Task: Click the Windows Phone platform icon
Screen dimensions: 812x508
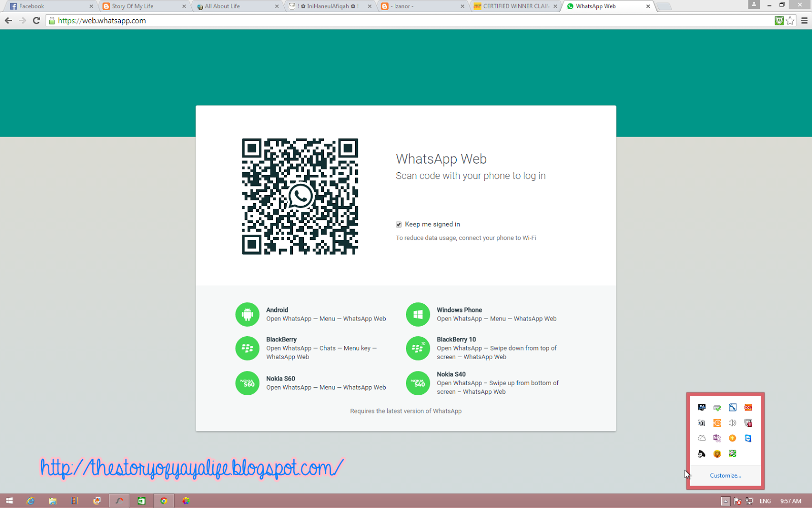Action: 418,314
